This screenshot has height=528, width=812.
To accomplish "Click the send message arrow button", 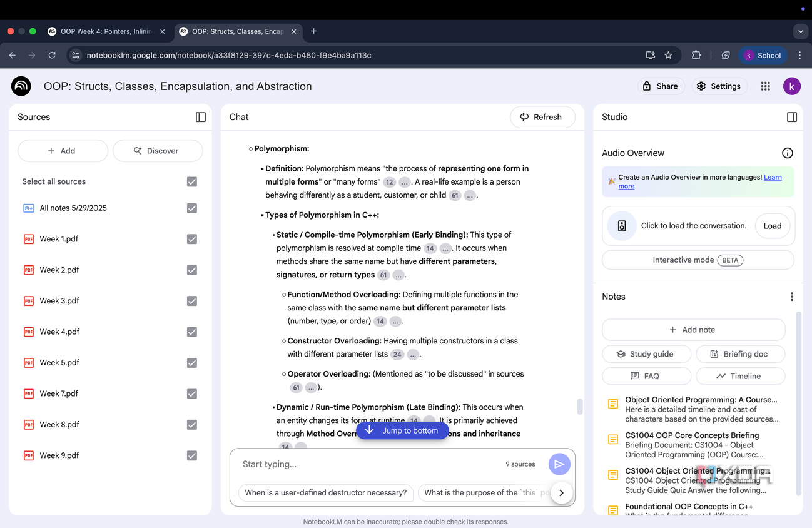I will click(x=559, y=464).
